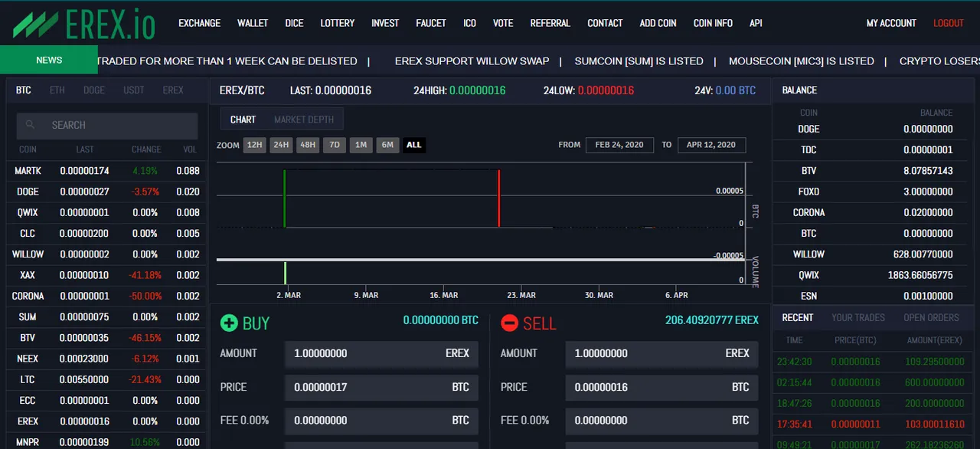The width and height of the screenshot is (980, 449).
Task: Set chart zoom to 48H
Action: pos(308,145)
